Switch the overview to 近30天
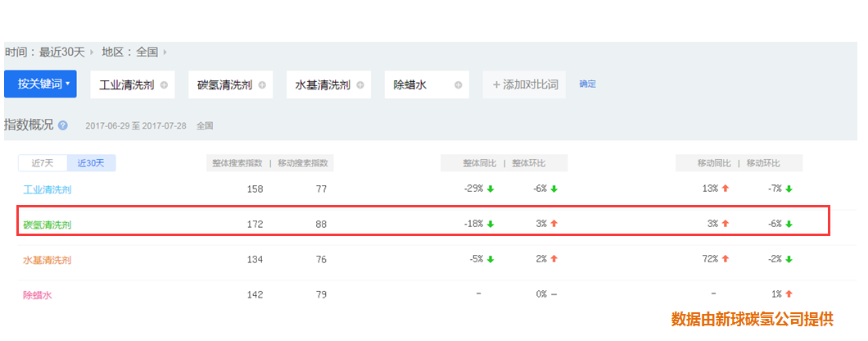Screen dimensions: 868x341 91,163
